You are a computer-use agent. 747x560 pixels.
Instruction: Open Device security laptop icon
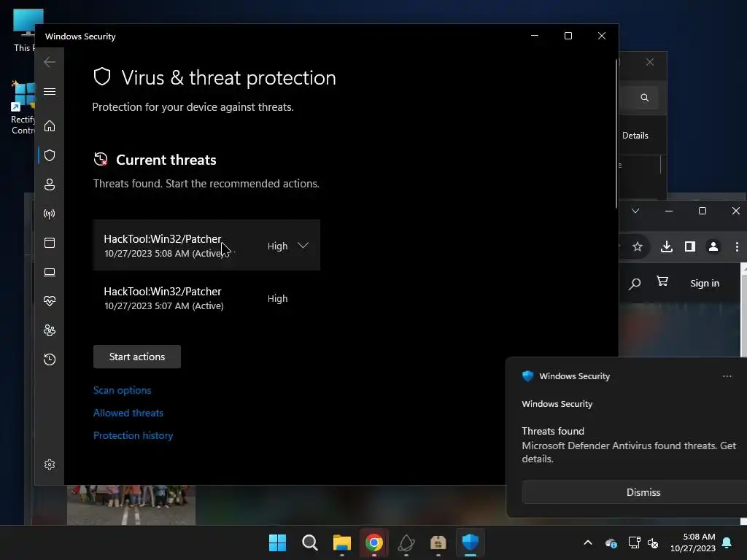pyautogui.click(x=50, y=272)
